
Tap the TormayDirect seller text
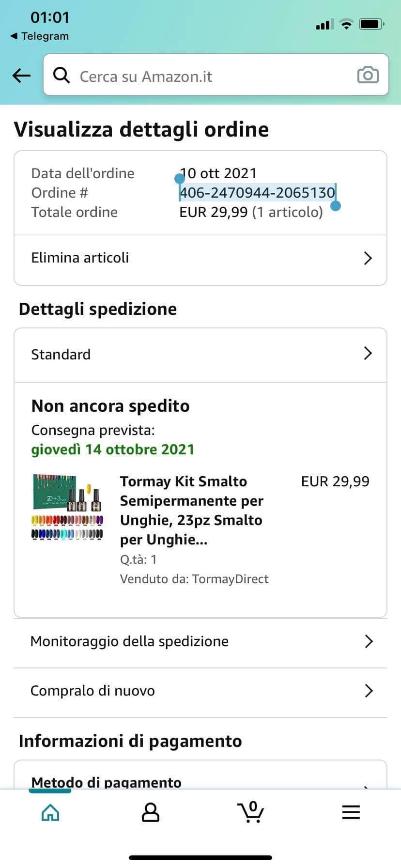230,579
